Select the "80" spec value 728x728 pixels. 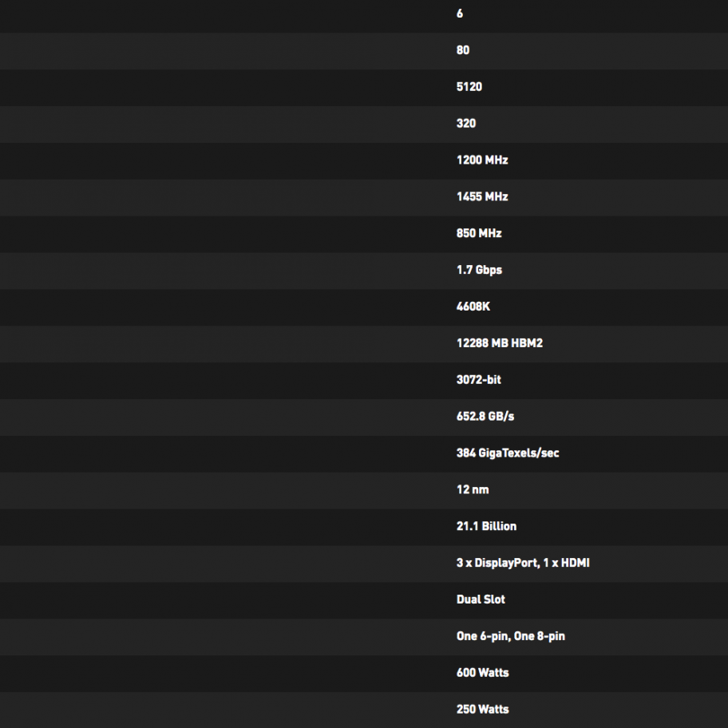tap(463, 50)
